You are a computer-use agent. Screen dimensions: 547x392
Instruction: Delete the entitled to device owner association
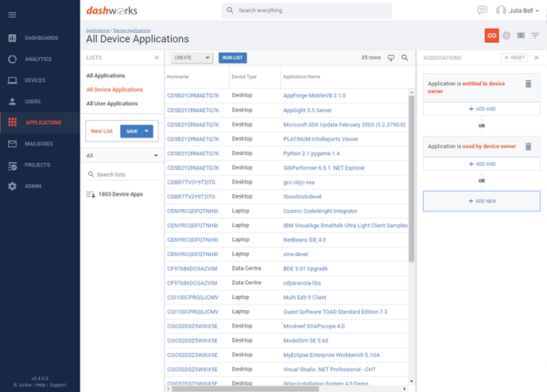coord(528,83)
